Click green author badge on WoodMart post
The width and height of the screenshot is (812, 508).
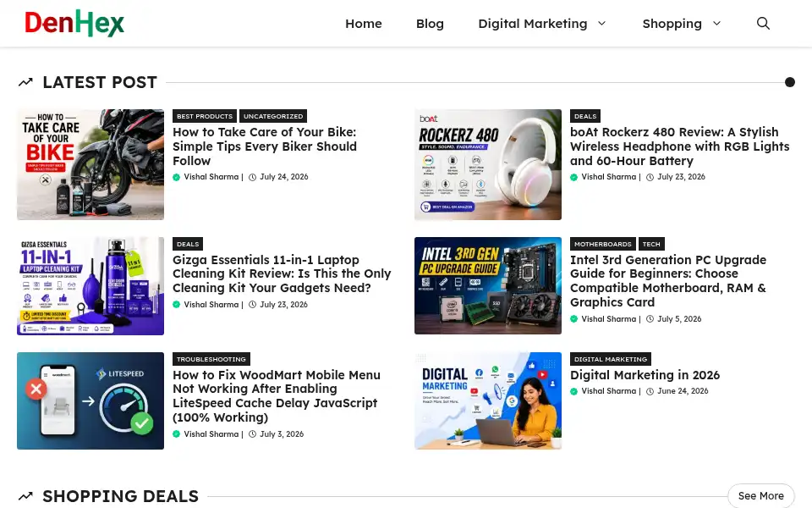[177, 434]
